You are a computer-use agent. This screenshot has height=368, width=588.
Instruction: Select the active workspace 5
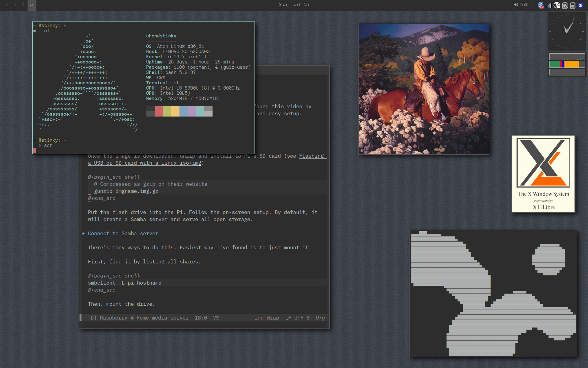click(32, 5)
